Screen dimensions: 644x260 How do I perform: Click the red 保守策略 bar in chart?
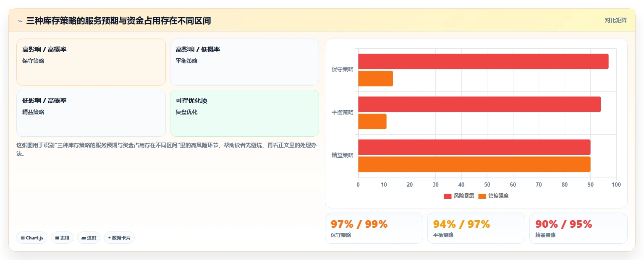click(x=483, y=62)
